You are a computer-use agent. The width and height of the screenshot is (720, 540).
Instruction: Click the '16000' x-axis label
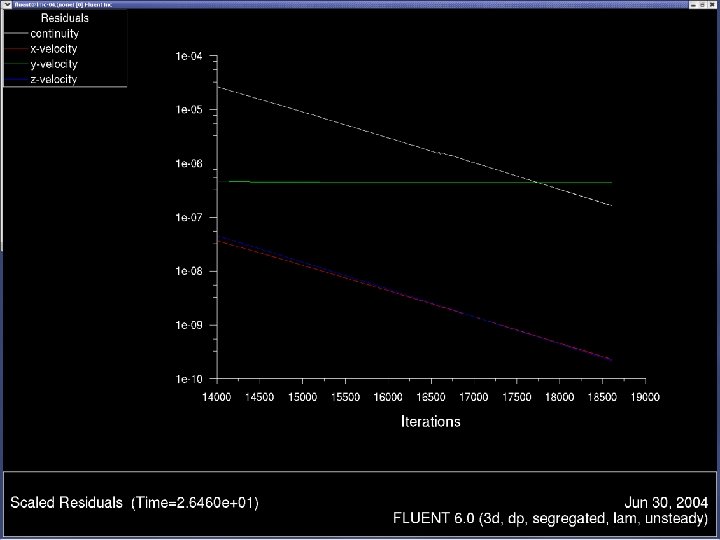[x=388, y=397]
